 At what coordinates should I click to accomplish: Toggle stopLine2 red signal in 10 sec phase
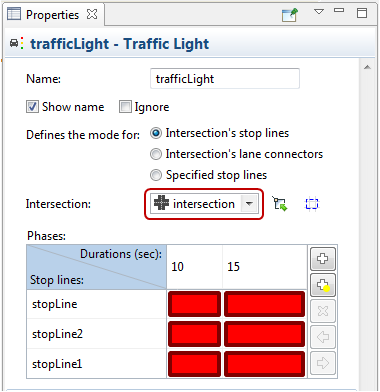[194, 334]
